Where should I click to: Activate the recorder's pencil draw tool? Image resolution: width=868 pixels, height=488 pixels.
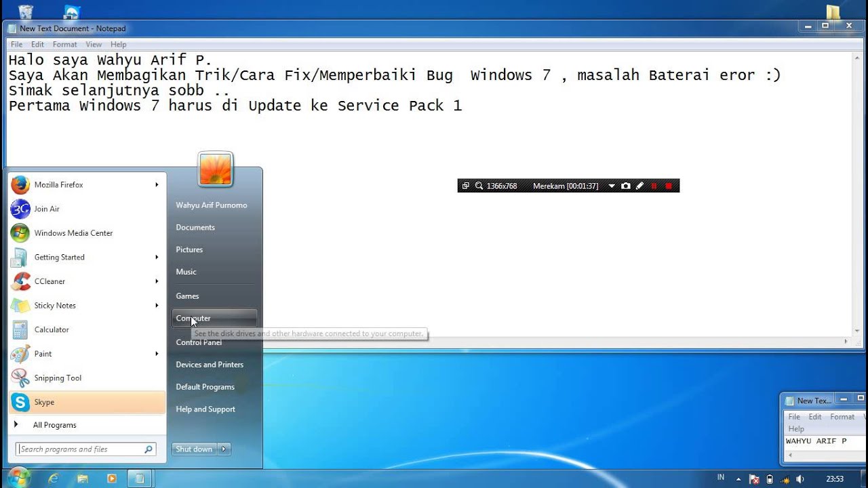[639, 186]
